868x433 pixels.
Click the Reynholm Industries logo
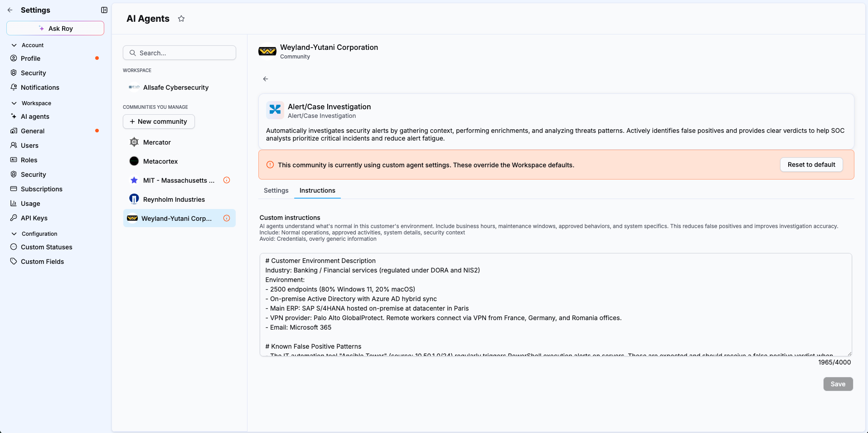(x=134, y=199)
